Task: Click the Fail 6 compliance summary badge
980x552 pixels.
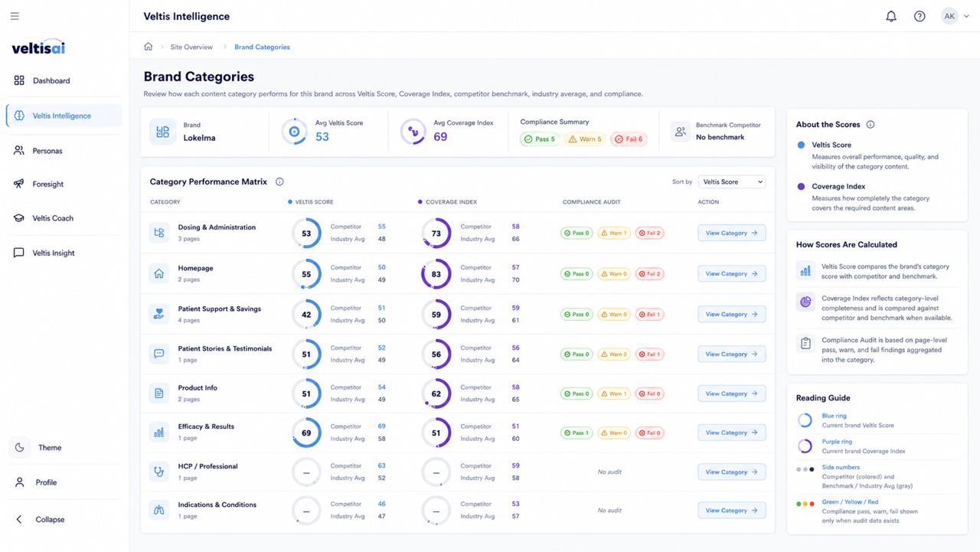Action: pos(629,139)
